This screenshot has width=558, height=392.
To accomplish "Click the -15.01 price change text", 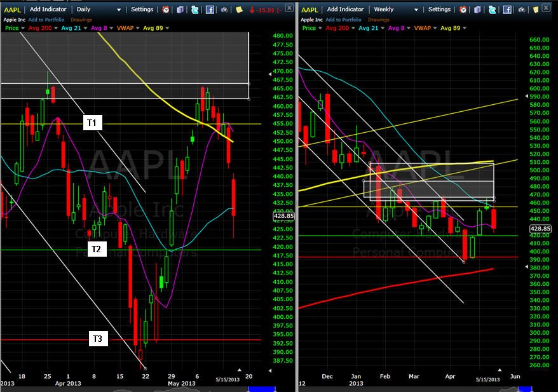I will coord(269,10).
